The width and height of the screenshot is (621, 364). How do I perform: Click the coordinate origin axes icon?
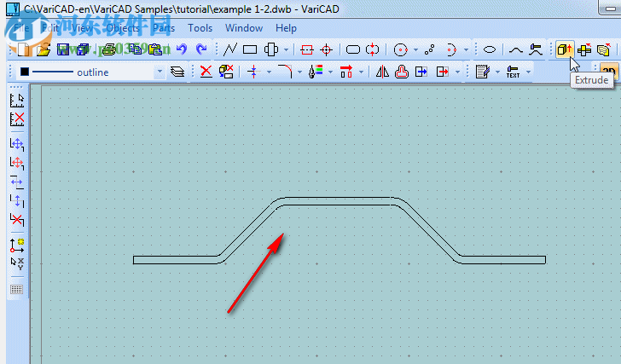pyautogui.click(x=17, y=246)
